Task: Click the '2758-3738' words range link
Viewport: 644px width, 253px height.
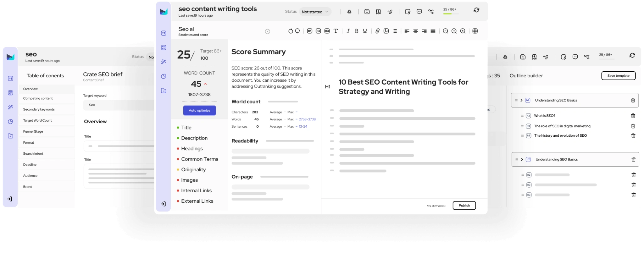Action: coord(307,119)
